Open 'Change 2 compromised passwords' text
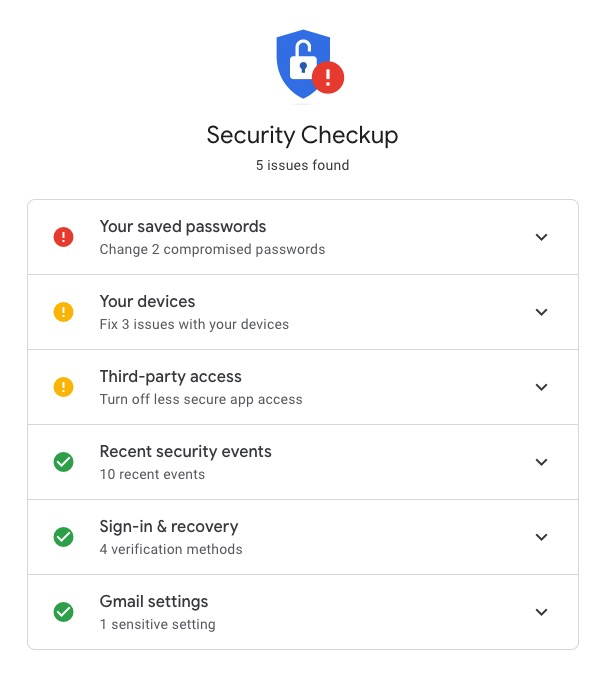This screenshot has width=605, height=688. (x=212, y=250)
